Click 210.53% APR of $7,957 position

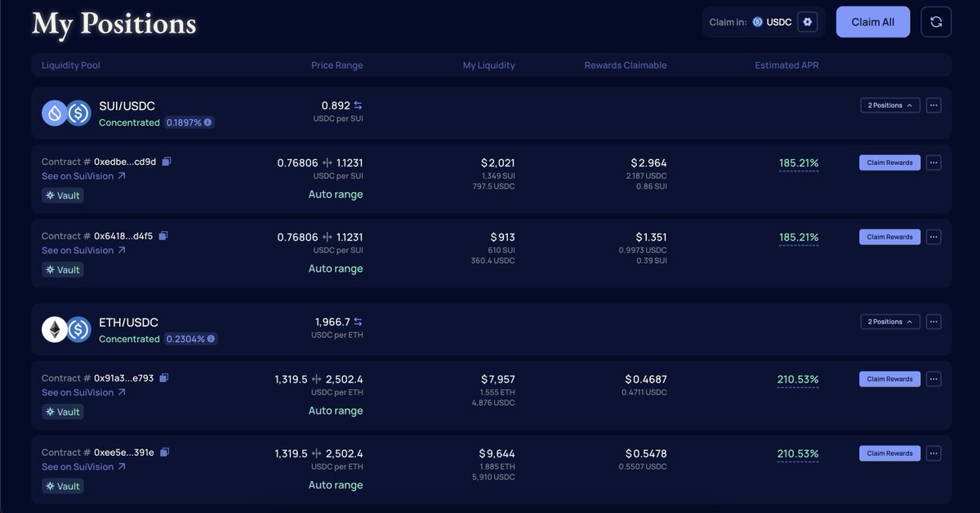click(798, 380)
